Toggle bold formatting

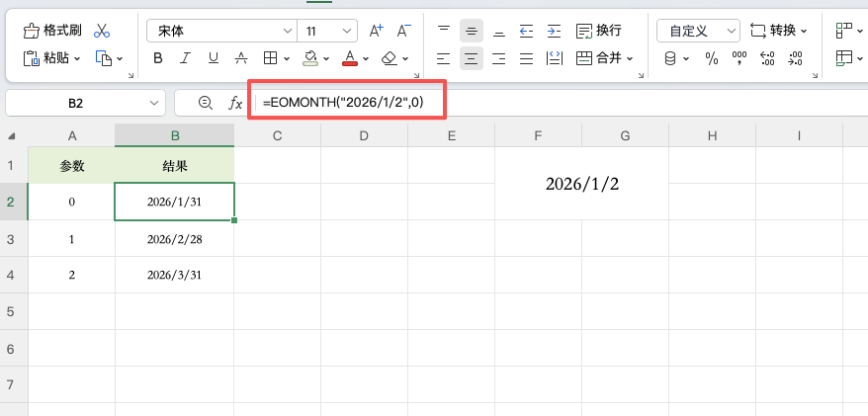point(158,58)
